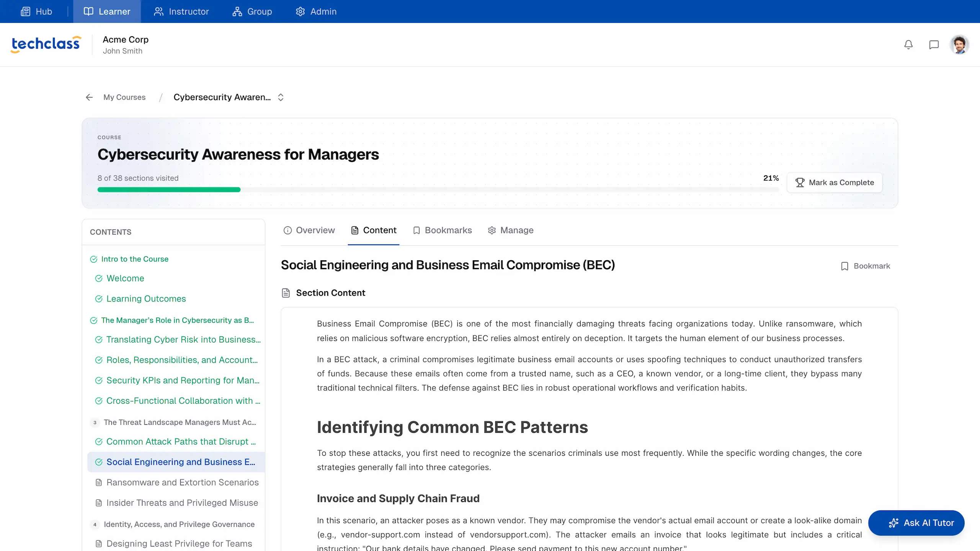980x551 pixels.
Task: Open the My Courses breadcrumb link
Action: 124,97
